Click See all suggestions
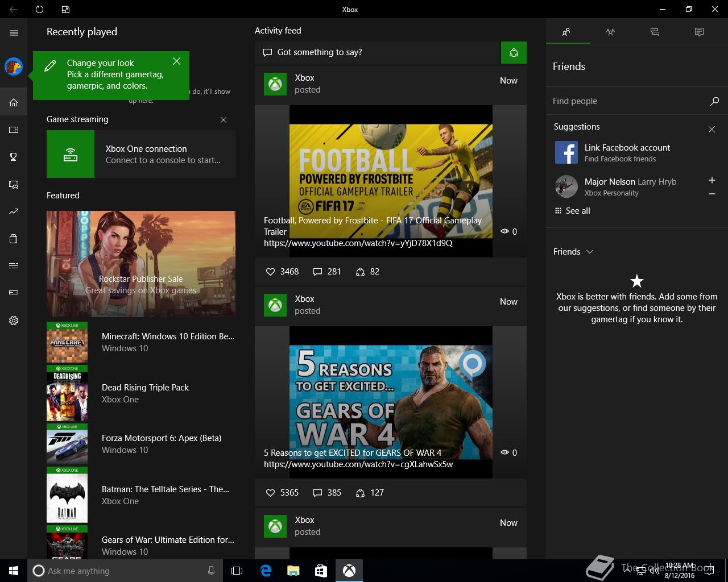This screenshot has height=582, width=728. (572, 211)
